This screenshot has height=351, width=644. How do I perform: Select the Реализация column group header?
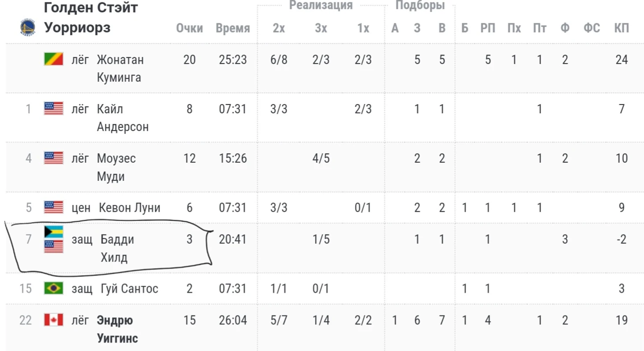(321, 5)
